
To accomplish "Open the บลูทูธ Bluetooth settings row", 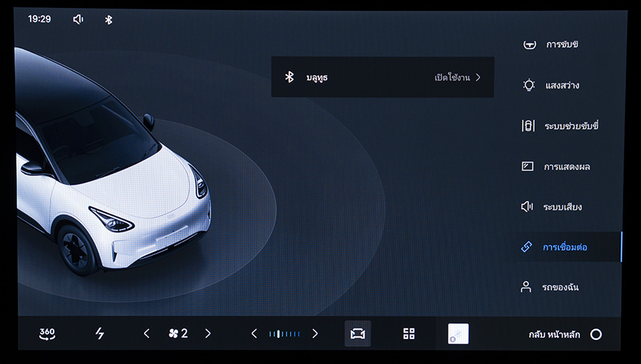I will (382, 77).
